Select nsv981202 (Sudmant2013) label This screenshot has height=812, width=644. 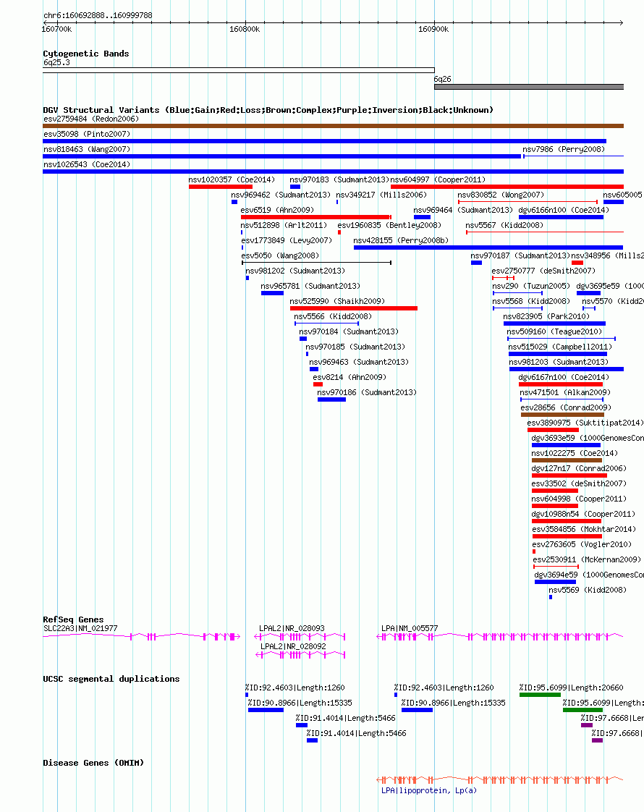[x=295, y=271]
